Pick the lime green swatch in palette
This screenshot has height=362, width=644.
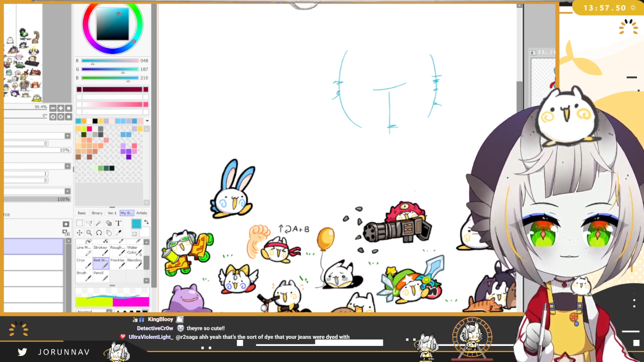click(x=84, y=129)
